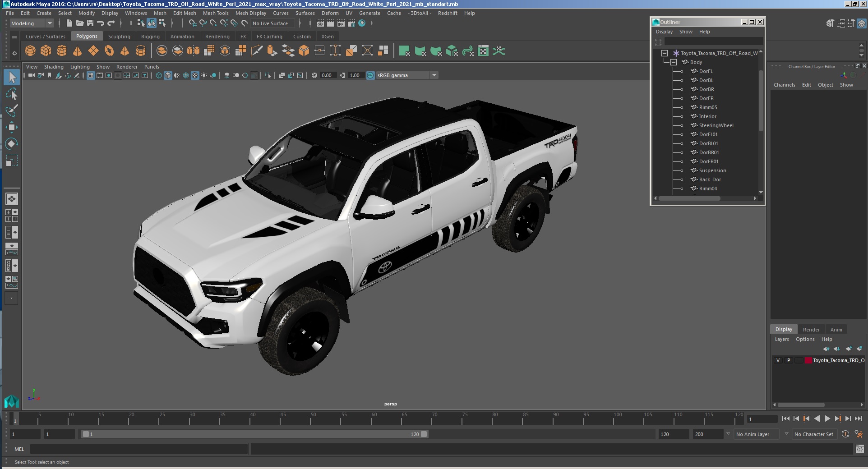Toggle use all lights in viewport

[204, 75]
